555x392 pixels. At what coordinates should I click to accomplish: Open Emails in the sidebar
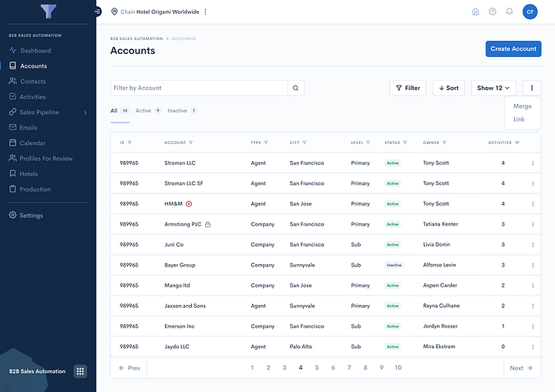click(x=23, y=127)
